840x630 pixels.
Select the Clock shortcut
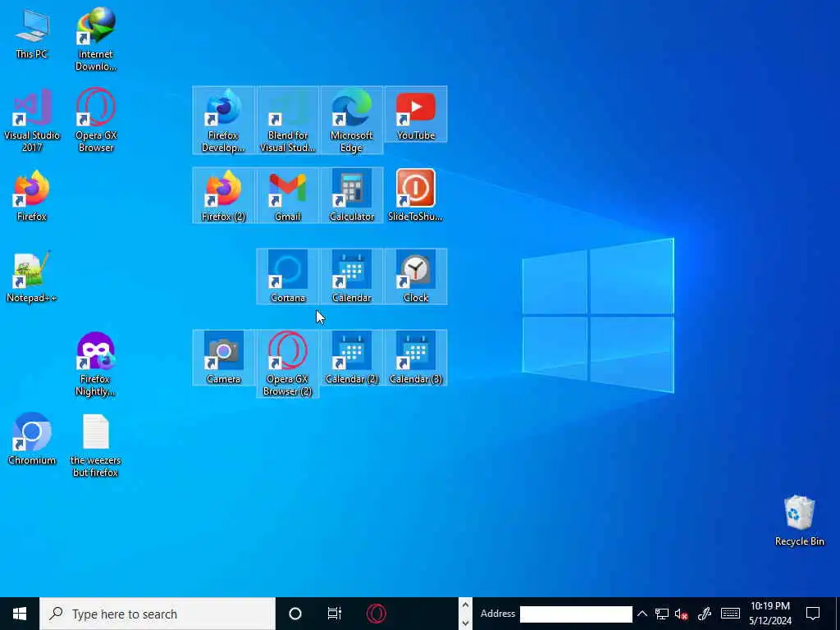point(416,276)
